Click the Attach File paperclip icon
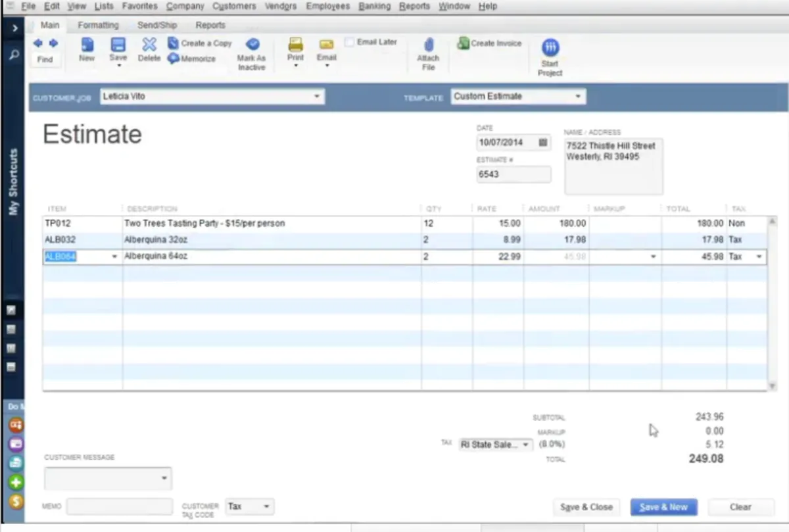 pos(428,45)
